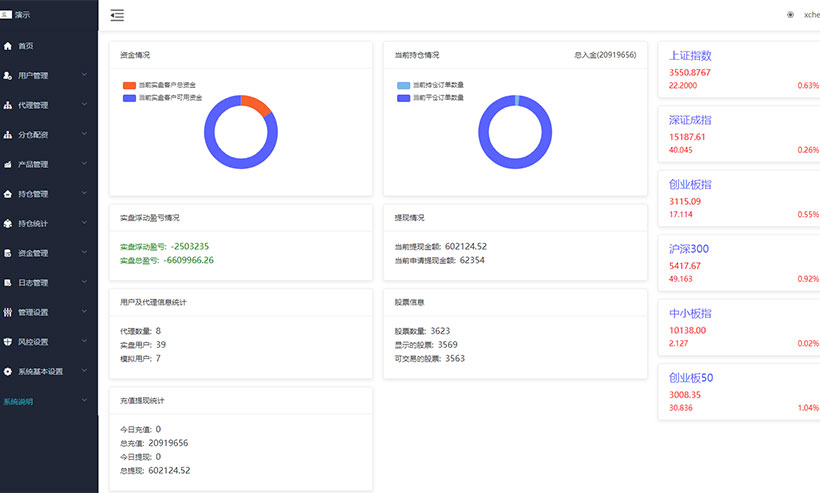Toggle the 当前持仓订单数量 legend entry
Image resolution: width=820 pixels, height=493 pixels.
coord(404,86)
